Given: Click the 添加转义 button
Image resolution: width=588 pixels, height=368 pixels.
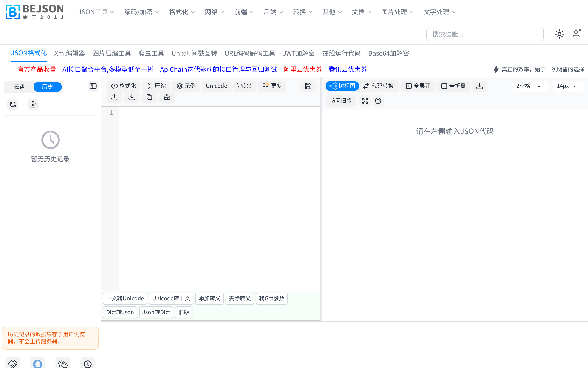Looking at the screenshot, I should click(x=209, y=298).
